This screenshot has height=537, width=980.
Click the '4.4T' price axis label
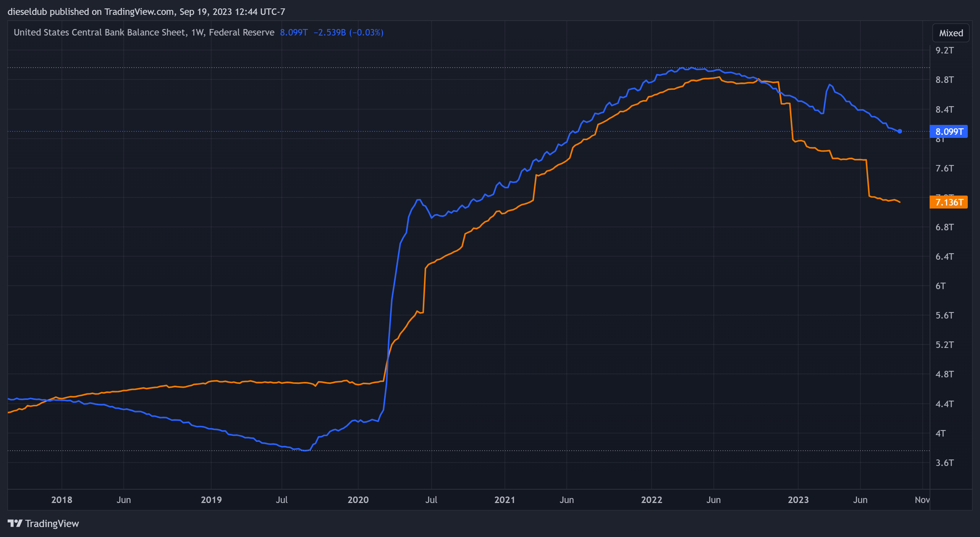(x=944, y=404)
